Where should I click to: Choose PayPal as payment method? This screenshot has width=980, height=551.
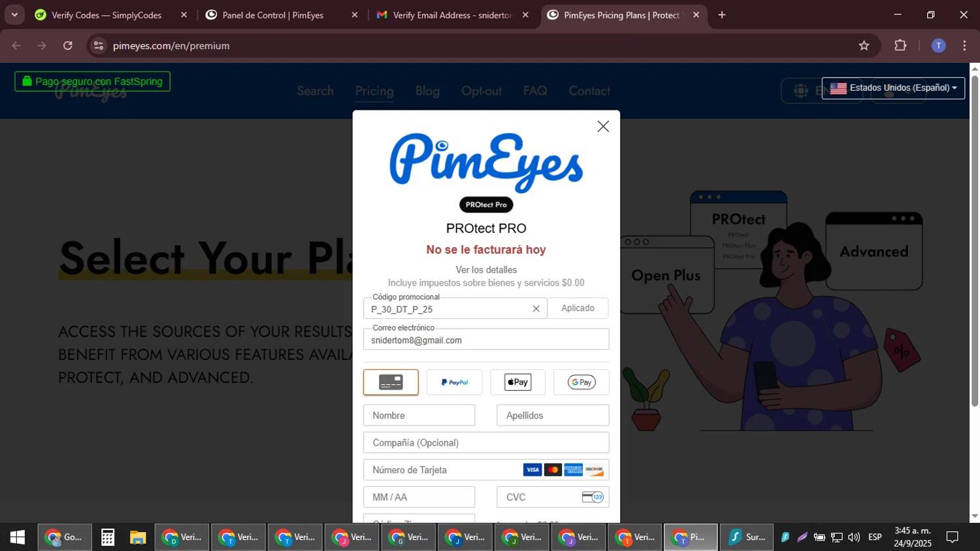454,382
